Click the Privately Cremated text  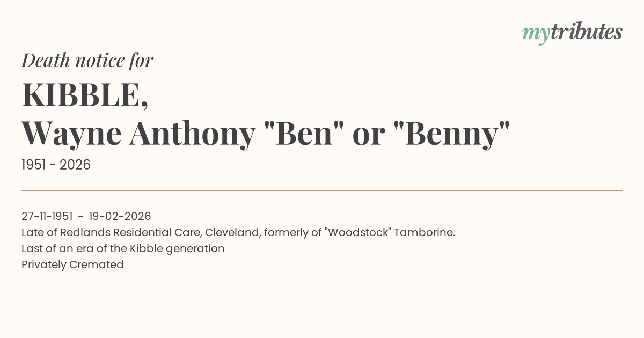click(x=72, y=264)
